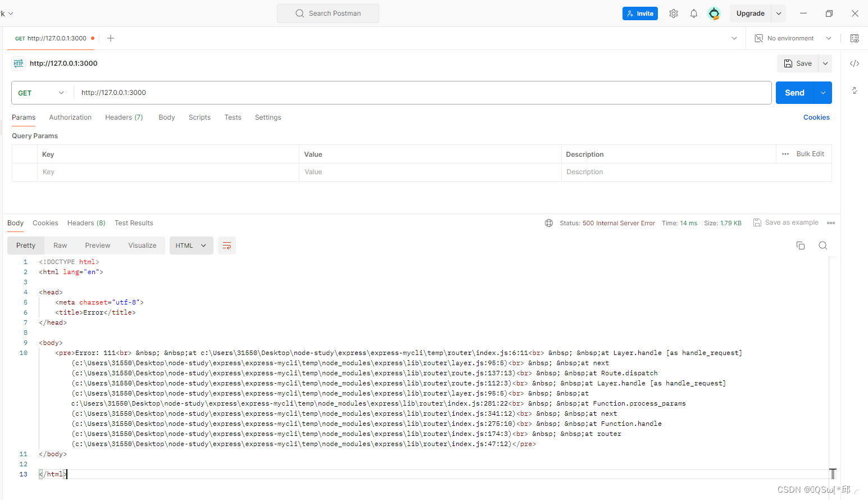Image resolution: width=868 pixels, height=500 pixels.
Task: Click the Size: 1.79 KB label
Action: coord(722,223)
